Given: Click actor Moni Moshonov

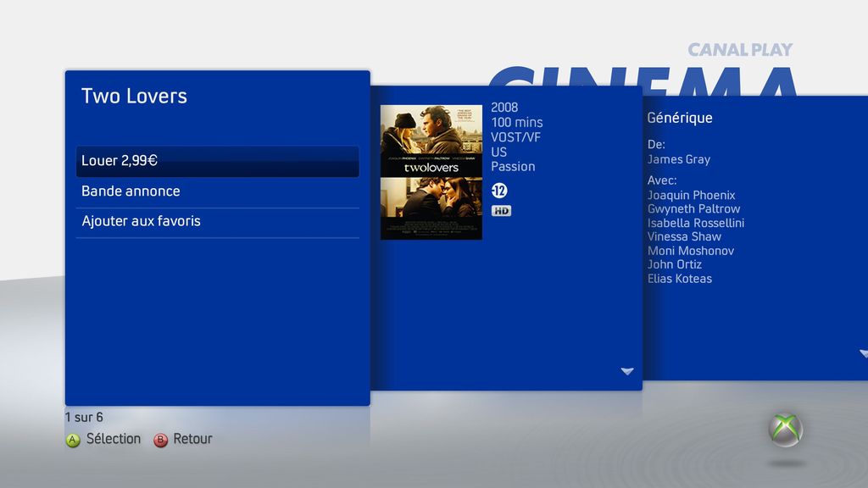Looking at the screenshot, I should (x=691, y=251).
